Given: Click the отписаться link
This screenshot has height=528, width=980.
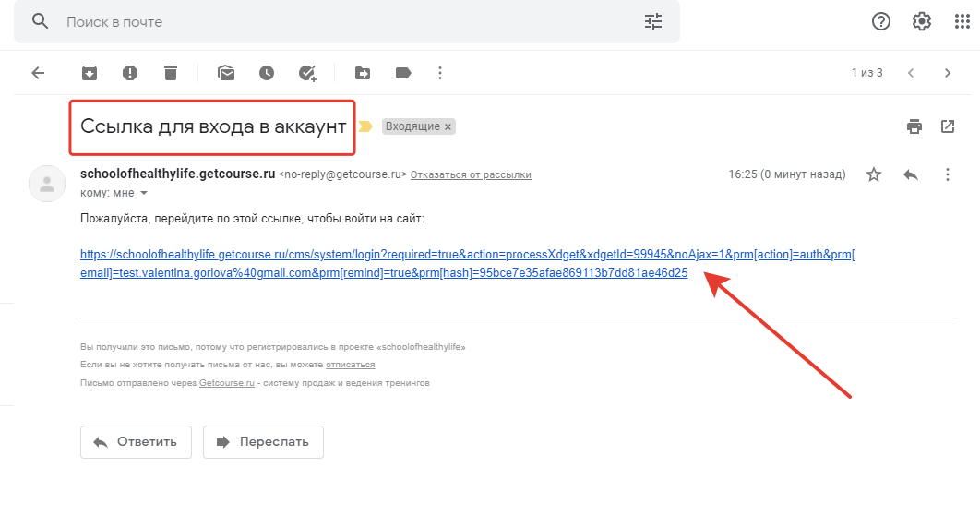Looking at the screenshot, I should pyautogui.click(x=350, y=365).
